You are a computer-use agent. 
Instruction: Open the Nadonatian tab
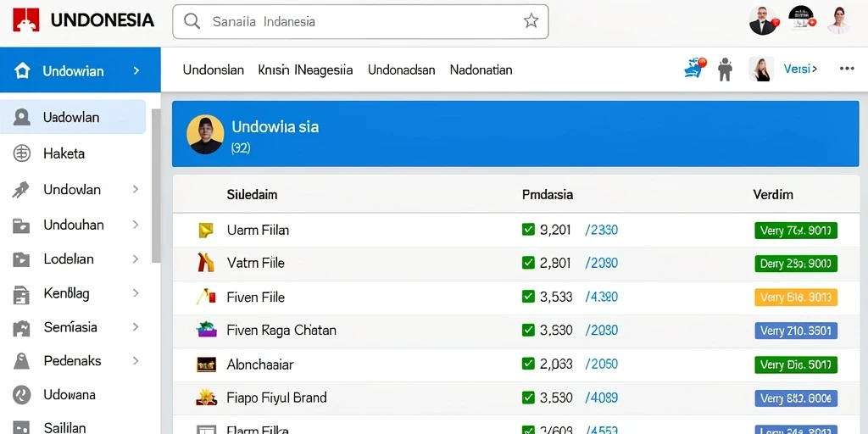coord(481,70)
